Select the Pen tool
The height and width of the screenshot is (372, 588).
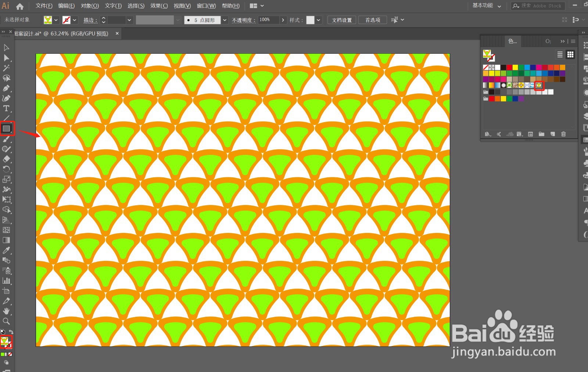[x=6, y=88]
